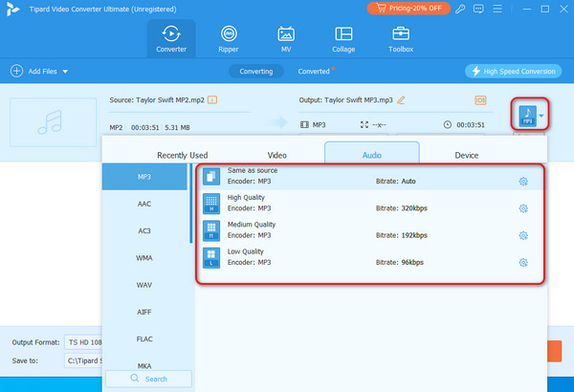The image size is (574, 392).
Task: Expand the Add Files dropdown arrow
Action: 65,72
